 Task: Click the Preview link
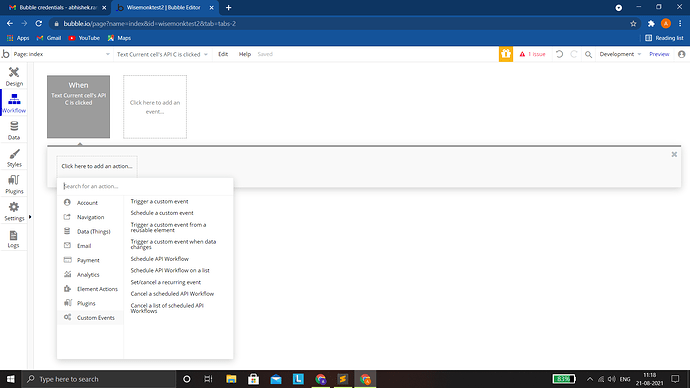[659, 54]
